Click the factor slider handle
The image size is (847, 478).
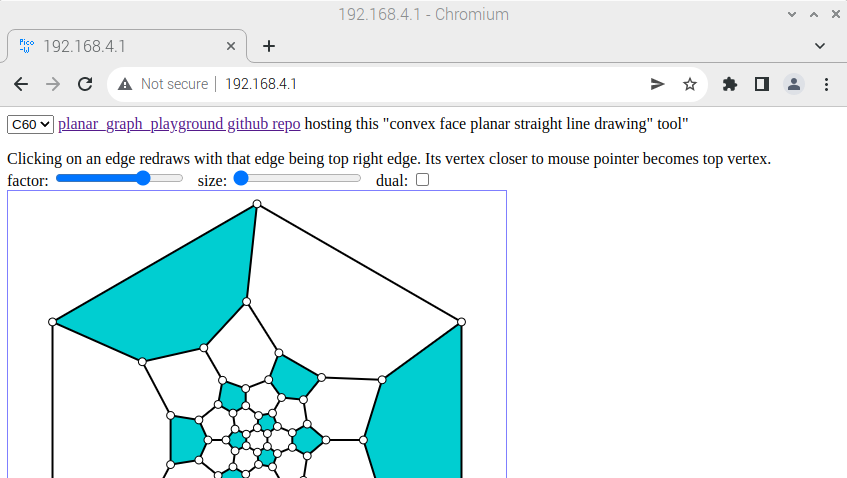point(143,178)
